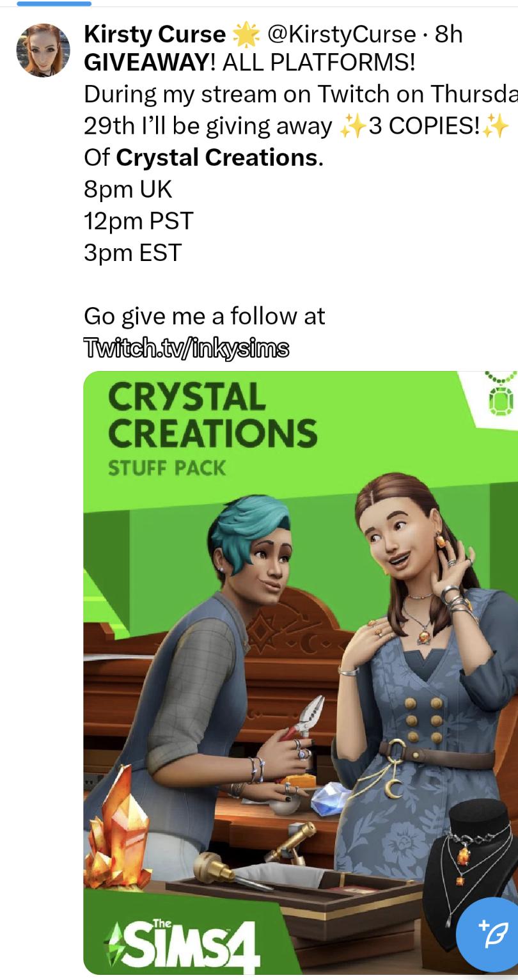Click the sparkles emoji after '3 COPIES!'
This screenshot has height=980, width=518.
496,127
